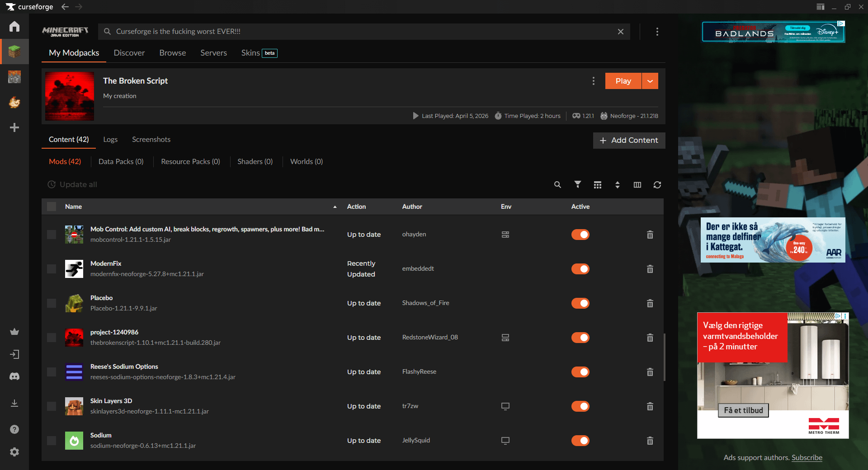The height and width of the screenshot is (470, 868).
Task: Open the crown premium icon in sidebar
Action: click(14, 332)
